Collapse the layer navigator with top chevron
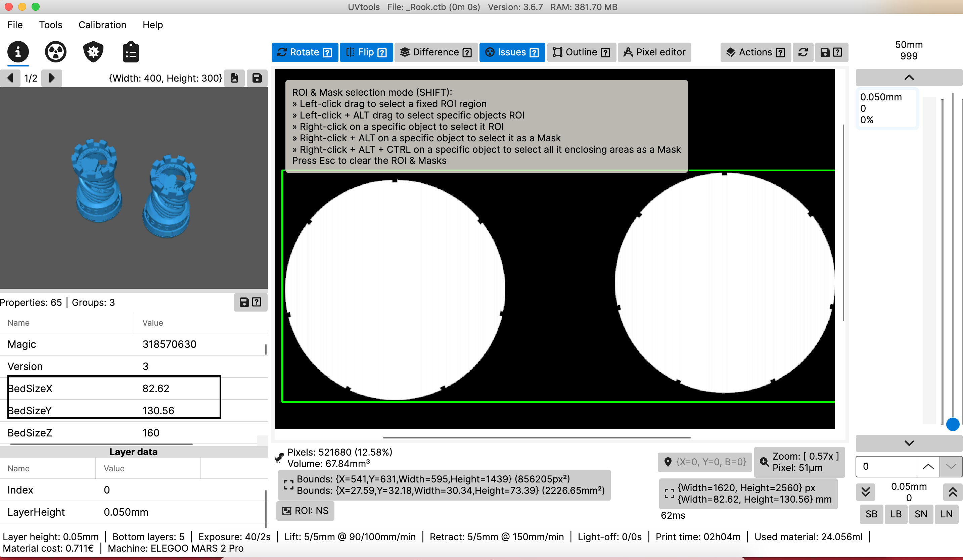963x560 pixels. (x=909, y=77)
